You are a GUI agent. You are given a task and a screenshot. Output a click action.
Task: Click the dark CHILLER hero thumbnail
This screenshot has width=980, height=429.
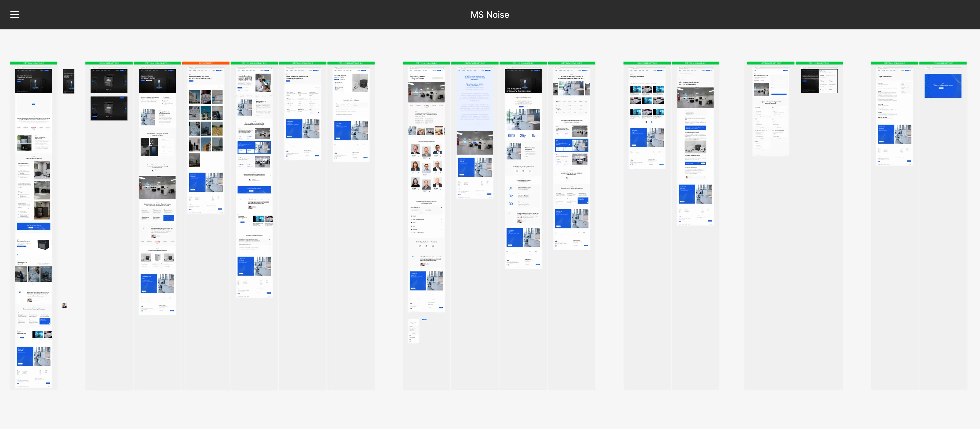coord(109,81)
